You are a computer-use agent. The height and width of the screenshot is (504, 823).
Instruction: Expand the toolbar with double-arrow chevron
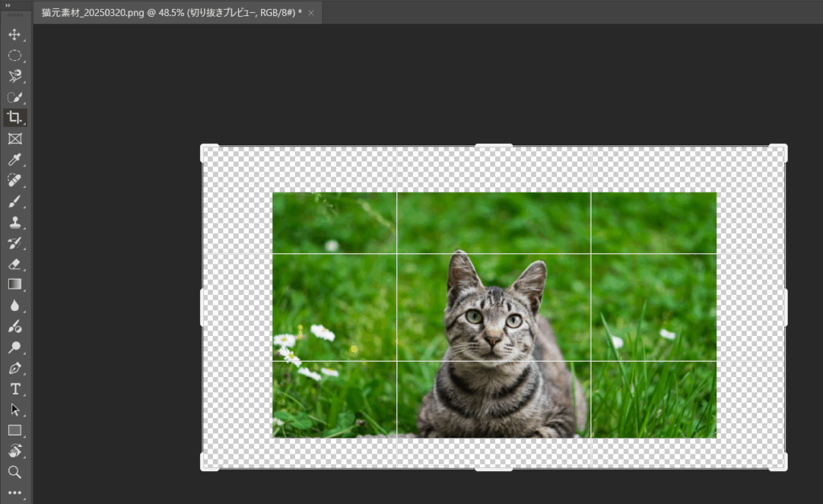8,4
